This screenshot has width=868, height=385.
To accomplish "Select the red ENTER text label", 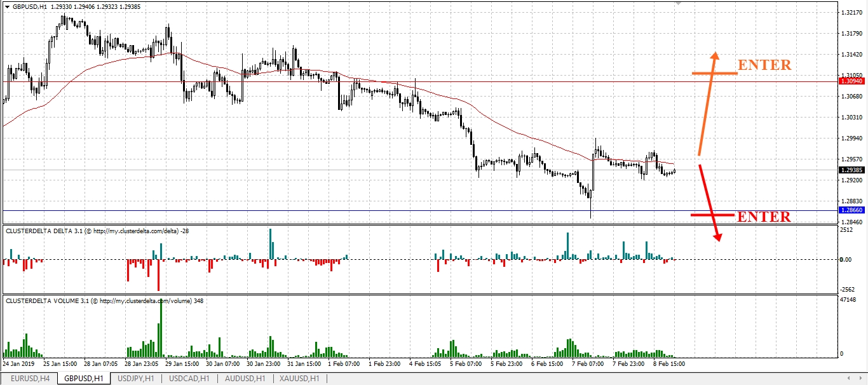I will coord(764,217).
